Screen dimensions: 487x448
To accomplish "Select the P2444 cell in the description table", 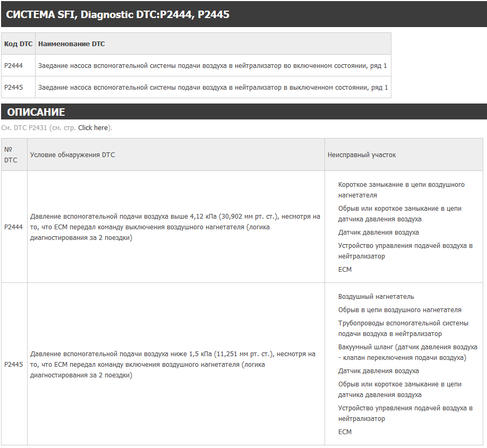I will pos(13,227).
